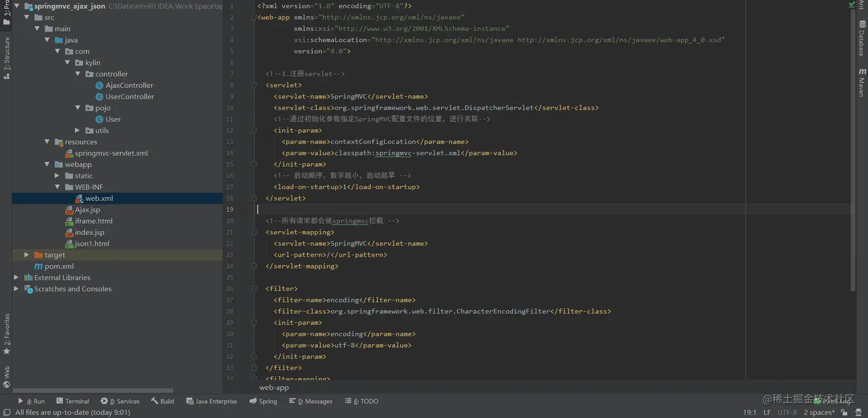The image size is (868, 418).
Task: Fold the filter block at line 26
Action: 254,289
